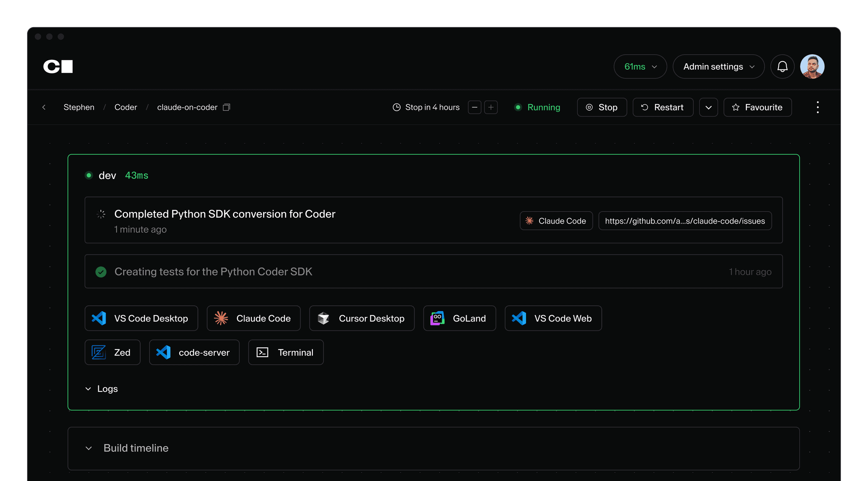Viewport: 868px width, 481px height.
Task: Decrease shutdown time with minus button
Action: click(475, 107)
